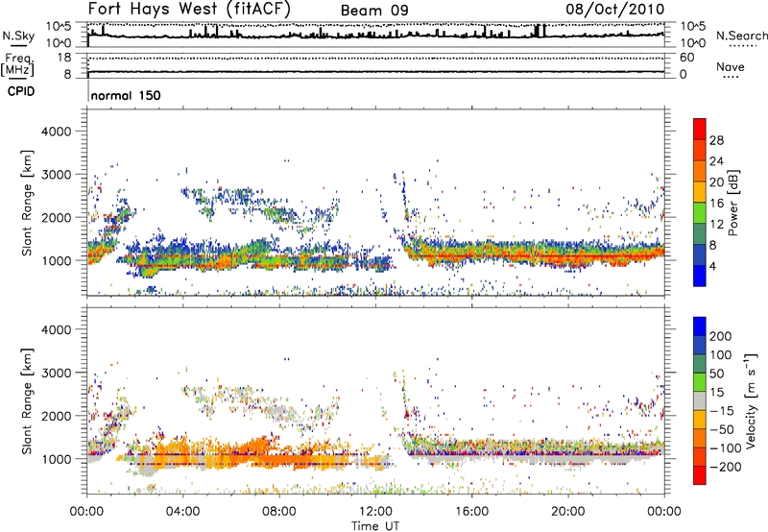
Task: Click the '1000' tick on velocity panel
Action: [56, 459]
